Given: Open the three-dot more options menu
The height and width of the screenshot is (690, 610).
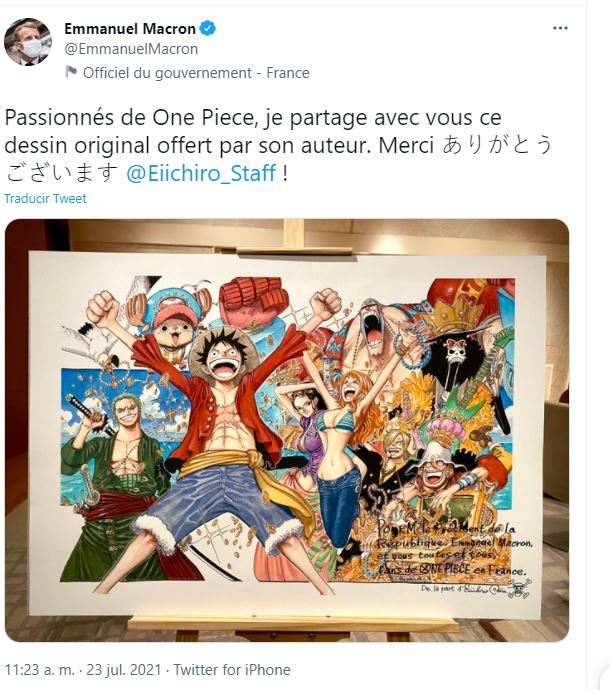Looking at the screenshot, I should tap(560, 28).
